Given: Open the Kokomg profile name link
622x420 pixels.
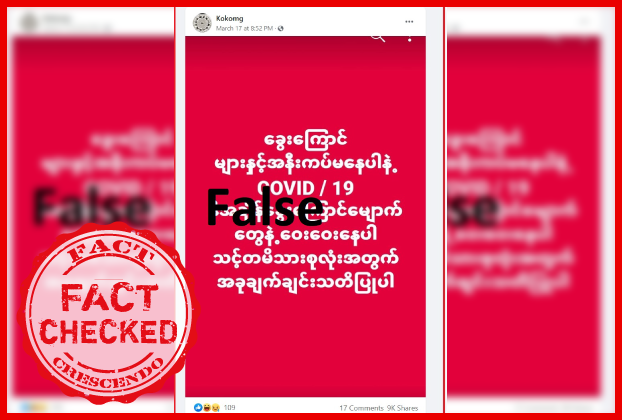Looking at the screenshot, I should (229, 18).
